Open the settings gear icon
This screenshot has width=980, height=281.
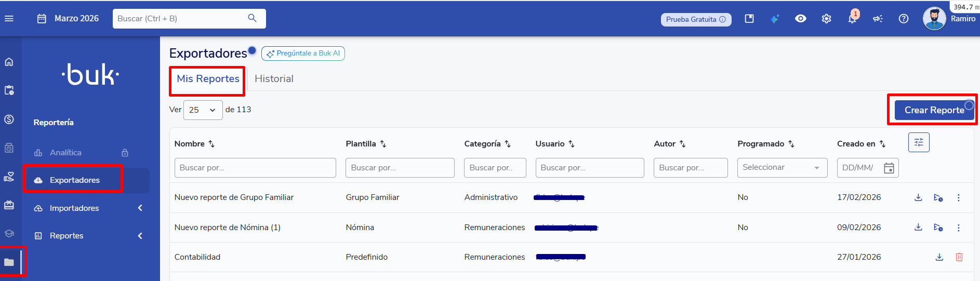click(x=826, y=19)
